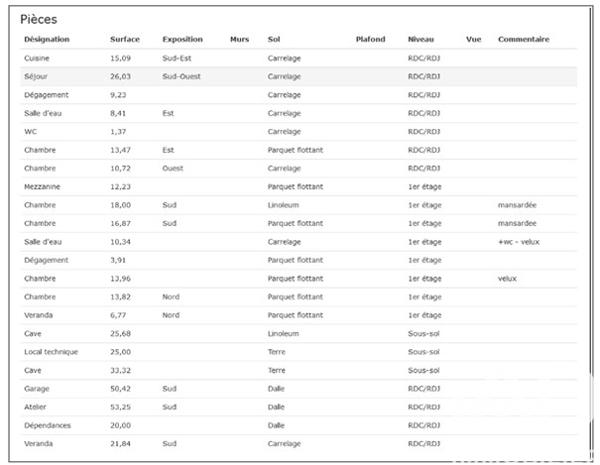Click the Niveau column header

click(421, 39)
